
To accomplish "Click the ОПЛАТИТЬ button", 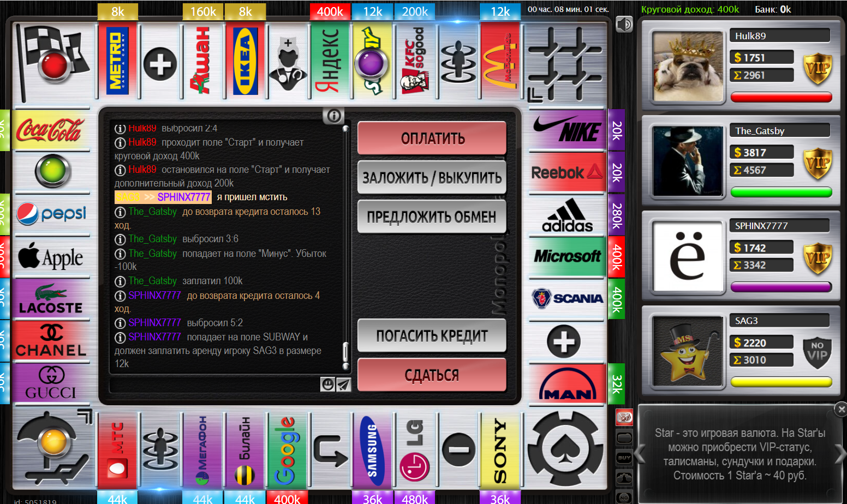I will (432, 138).
